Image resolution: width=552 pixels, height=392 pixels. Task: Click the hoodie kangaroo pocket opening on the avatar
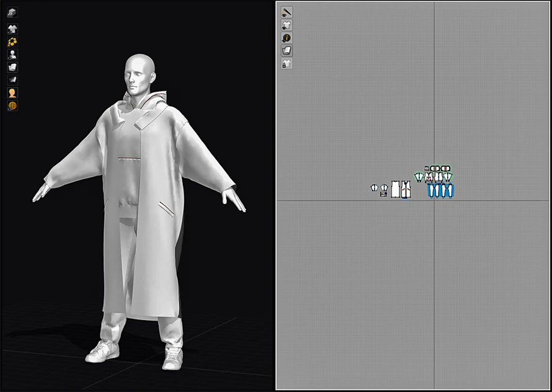click(129, 159)
